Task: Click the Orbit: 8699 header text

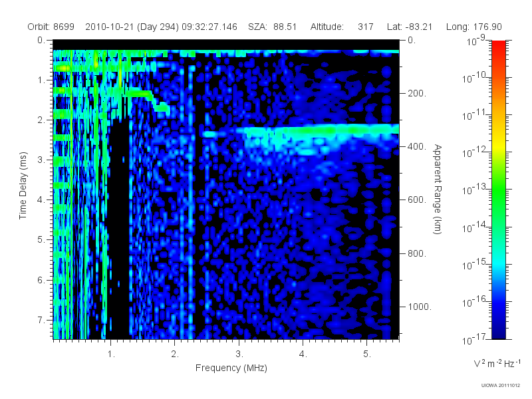Action: coord(51,27)
